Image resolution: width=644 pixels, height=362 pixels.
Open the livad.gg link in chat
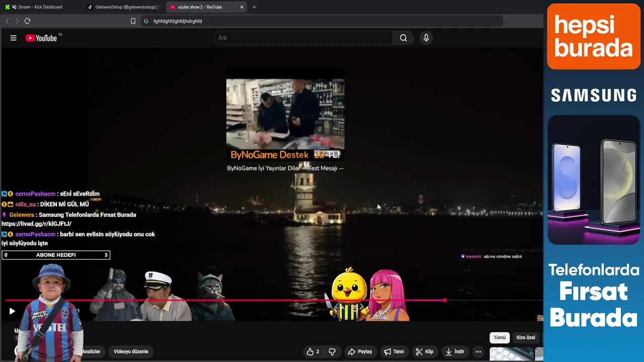coord(37,224)
